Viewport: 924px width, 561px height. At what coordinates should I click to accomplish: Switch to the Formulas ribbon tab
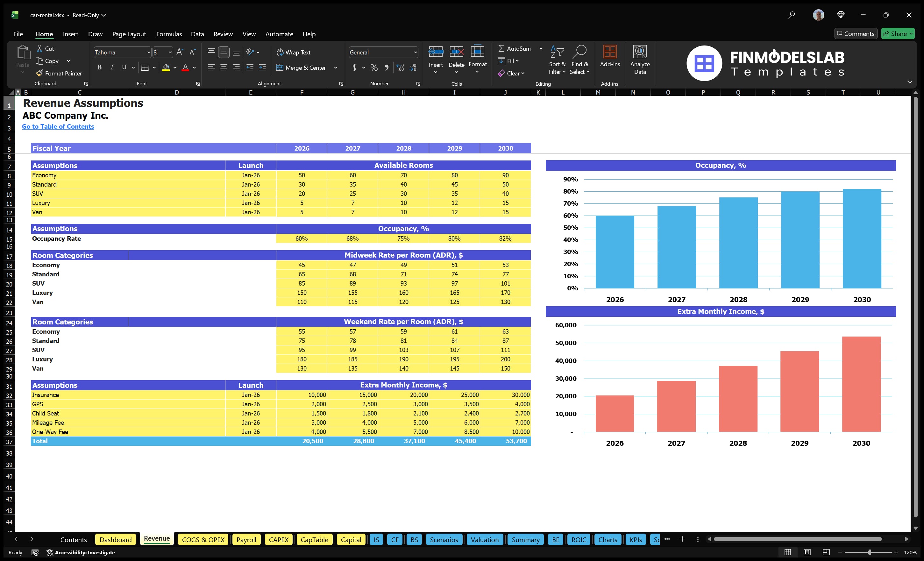click(169, 34)
